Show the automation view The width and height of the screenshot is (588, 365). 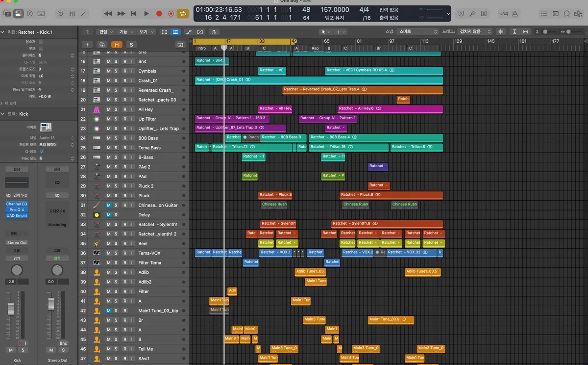click(189, 32)
